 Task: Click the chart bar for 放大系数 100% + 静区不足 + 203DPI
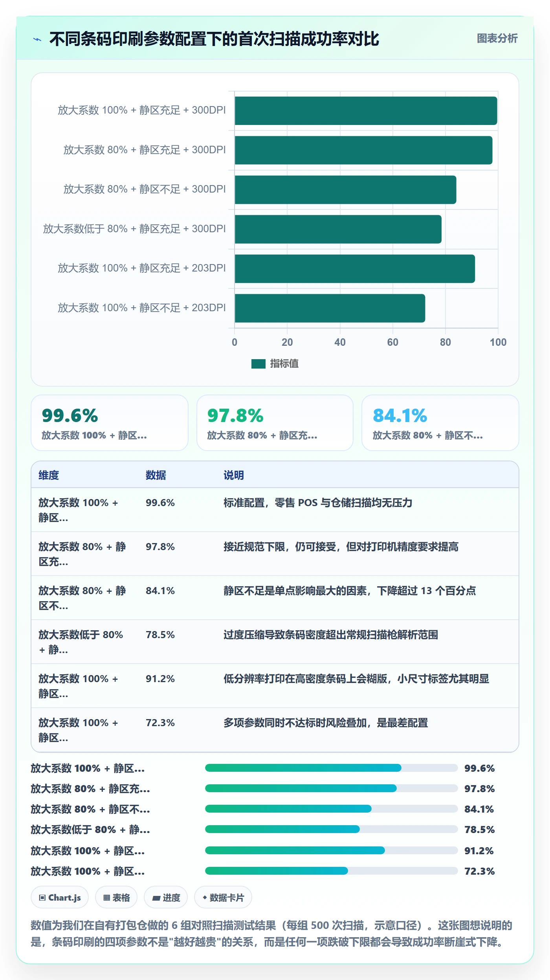point(330,308)
